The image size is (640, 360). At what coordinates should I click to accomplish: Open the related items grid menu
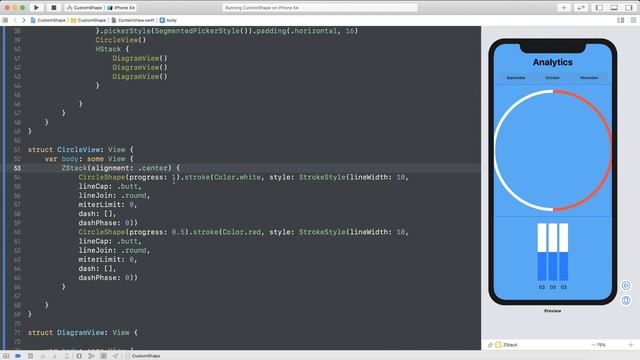[5, 20]
